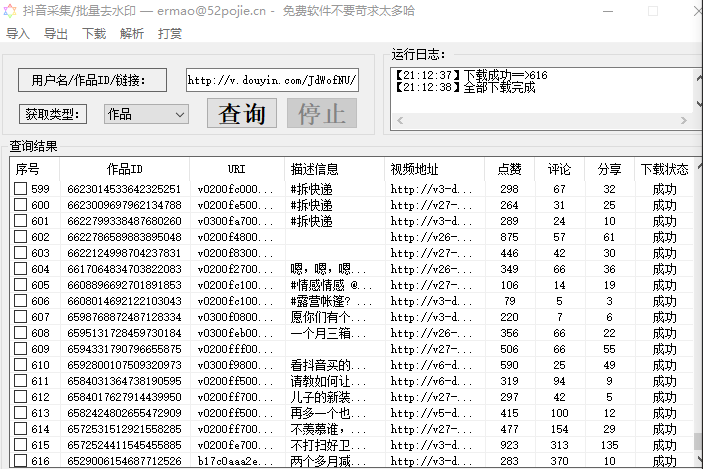
Task: Open the 解析 menu
Action: point(132,34)
